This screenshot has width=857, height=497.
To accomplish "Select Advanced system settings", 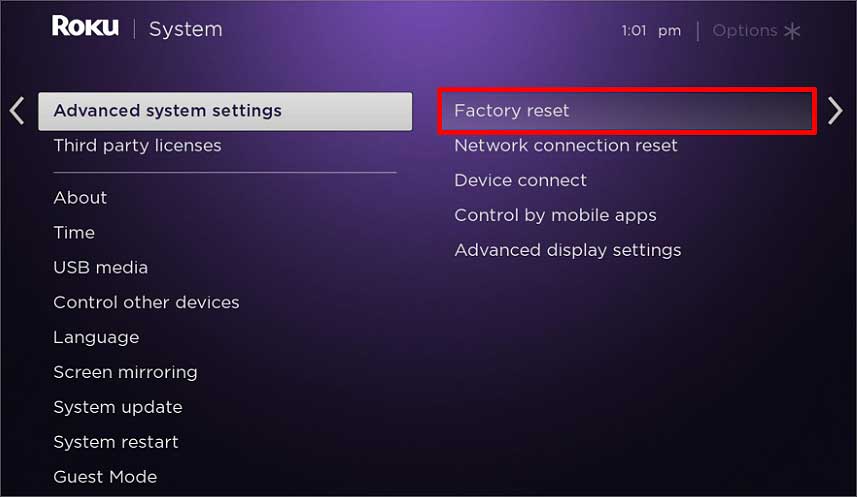I will coord(225,111).
